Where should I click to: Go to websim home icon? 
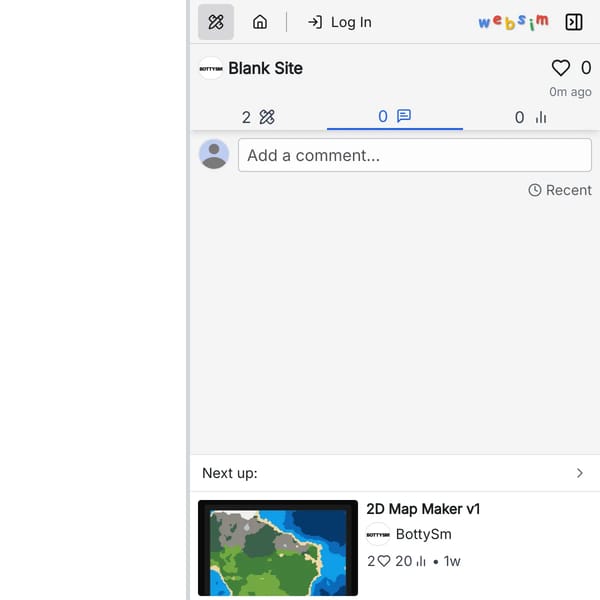260,22
